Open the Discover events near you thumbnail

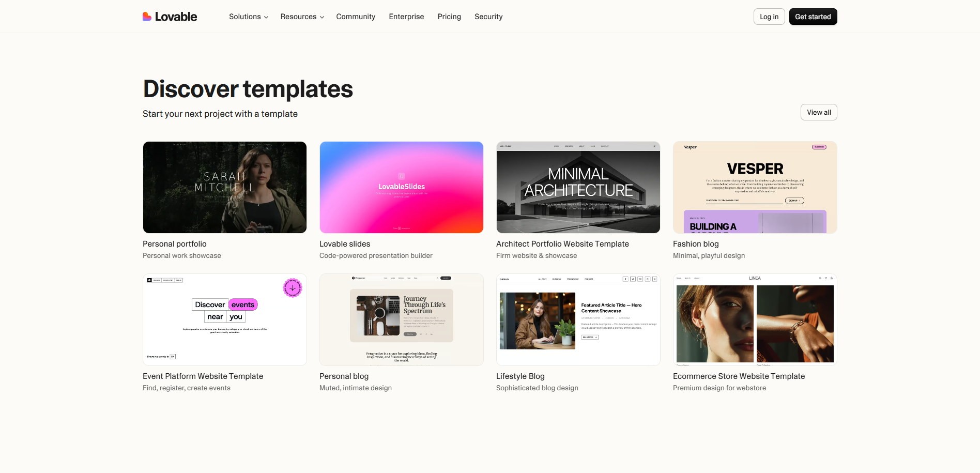pos(225,319)
